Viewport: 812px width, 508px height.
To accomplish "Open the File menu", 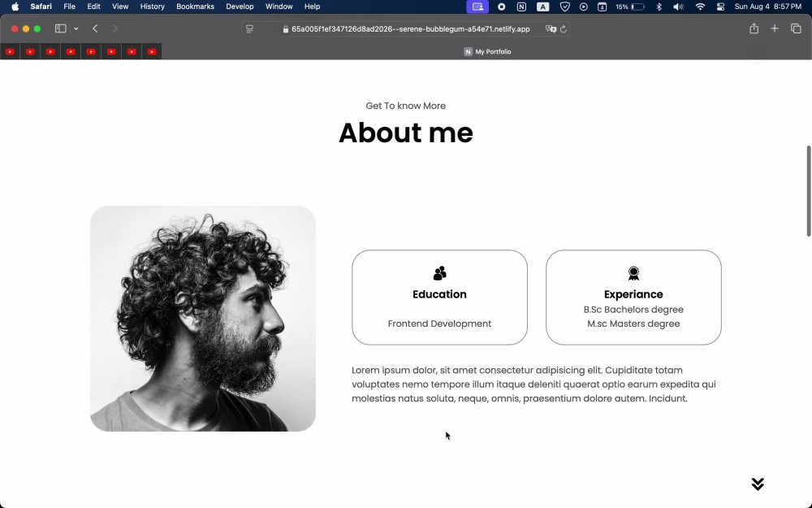I will pos(69,7).
